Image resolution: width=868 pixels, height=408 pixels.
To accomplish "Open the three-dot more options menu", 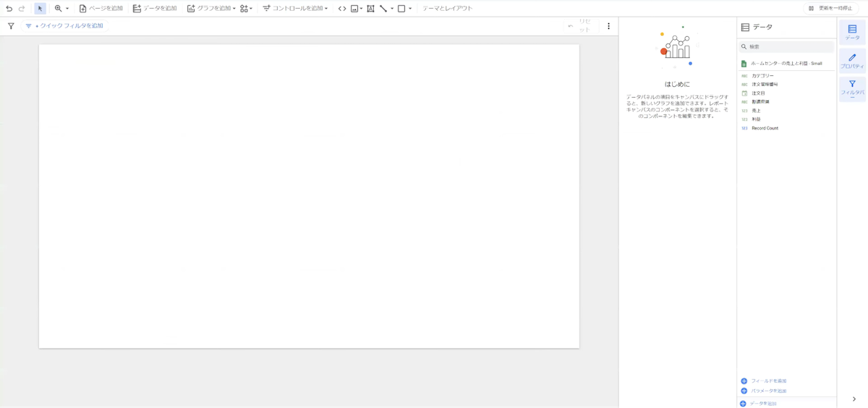I will 608,26.
